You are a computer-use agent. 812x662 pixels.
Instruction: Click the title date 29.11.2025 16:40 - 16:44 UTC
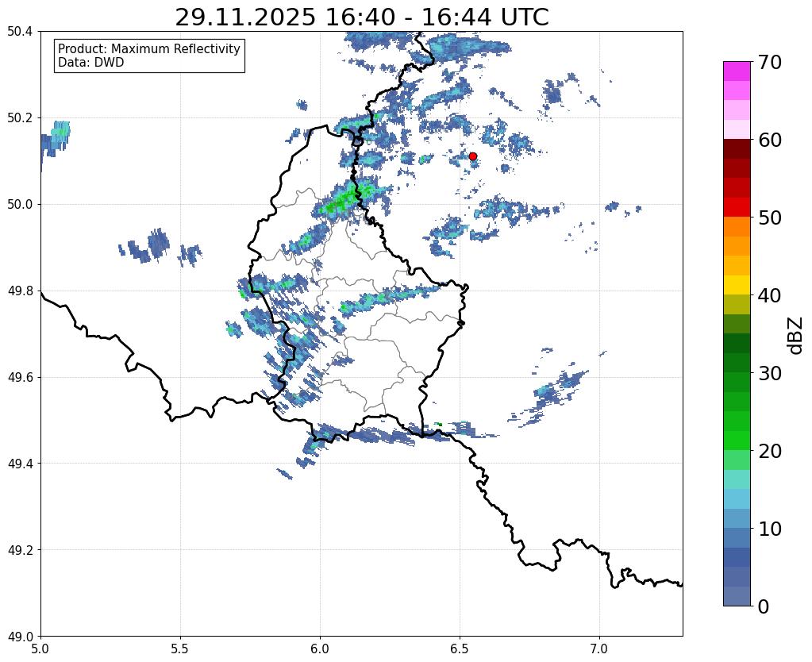[x=361, y=17]
